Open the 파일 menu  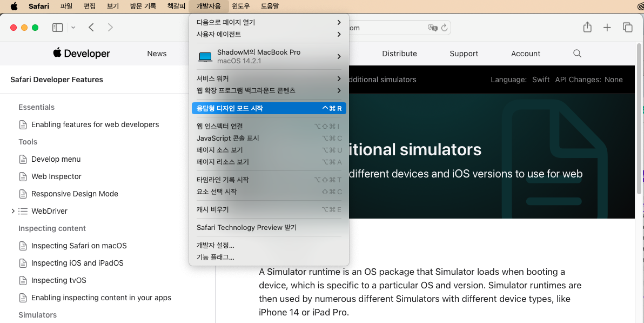click(66, 6)
